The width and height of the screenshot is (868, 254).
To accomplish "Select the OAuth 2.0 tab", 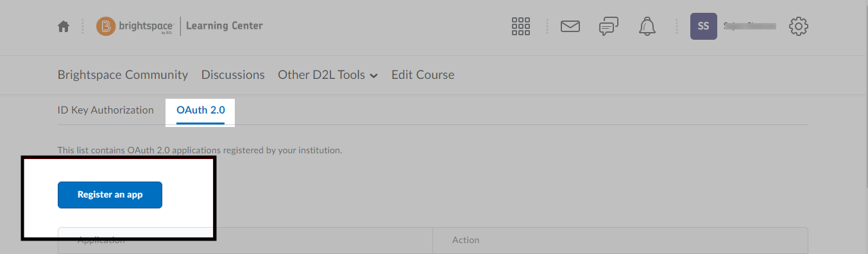I will (201, 111).
